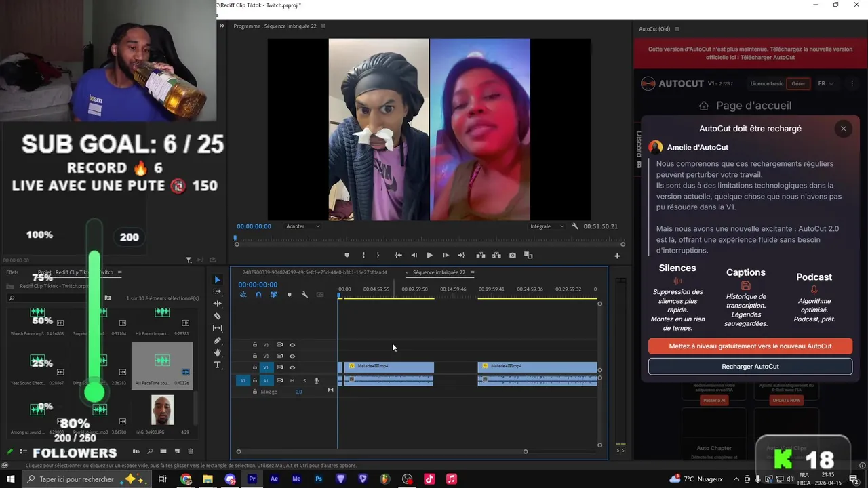Delete selected item with trash icon

(191, 451)
